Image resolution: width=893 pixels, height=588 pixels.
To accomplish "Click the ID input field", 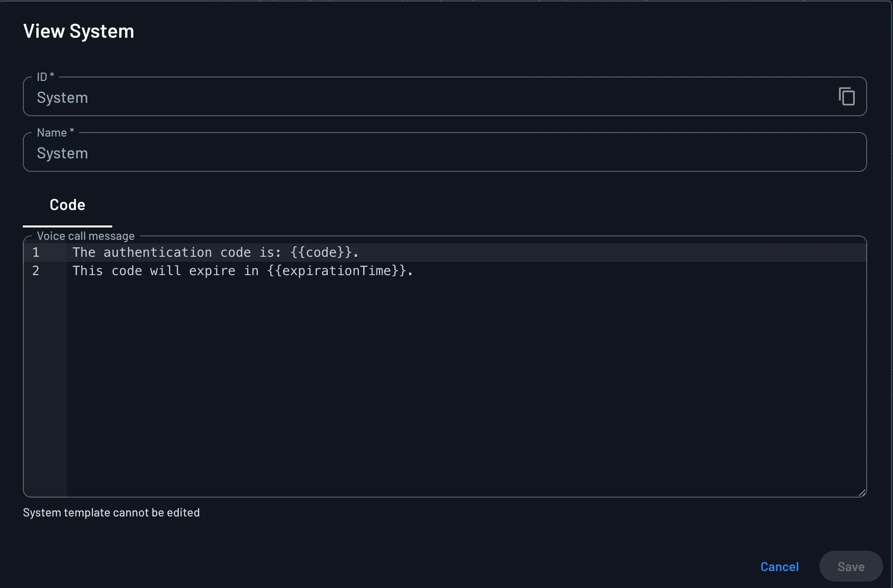I will pyautogui.click(x=445, y=96).
